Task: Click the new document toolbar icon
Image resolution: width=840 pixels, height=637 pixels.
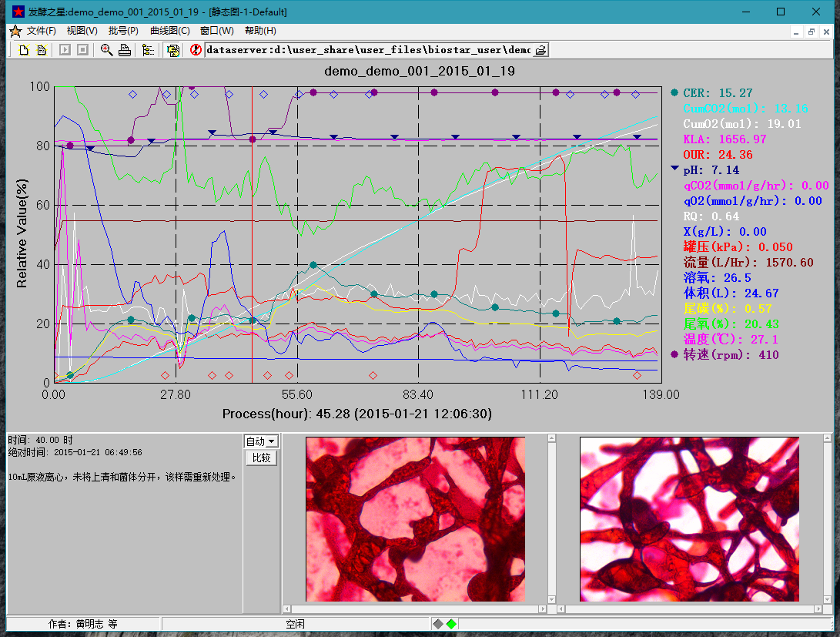Action: point(24,50)
